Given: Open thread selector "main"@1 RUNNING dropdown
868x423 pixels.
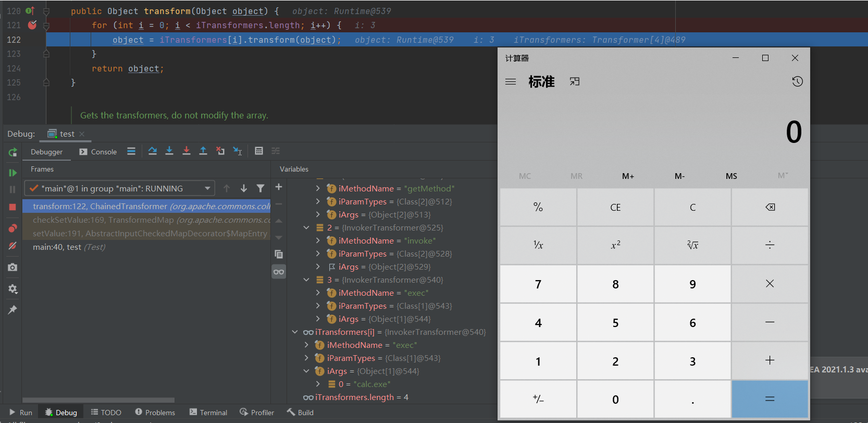Looking at the screenshot, I should [119, 188].
